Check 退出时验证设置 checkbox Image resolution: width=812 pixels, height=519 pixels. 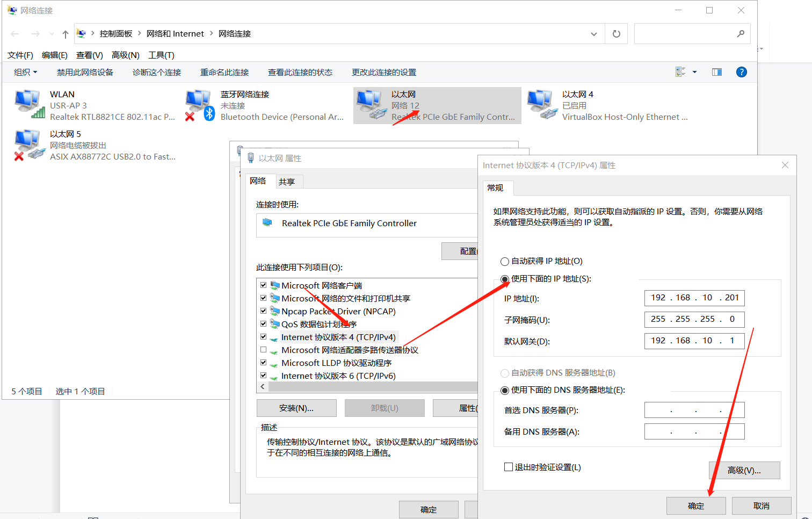click(x=509, y=467)
